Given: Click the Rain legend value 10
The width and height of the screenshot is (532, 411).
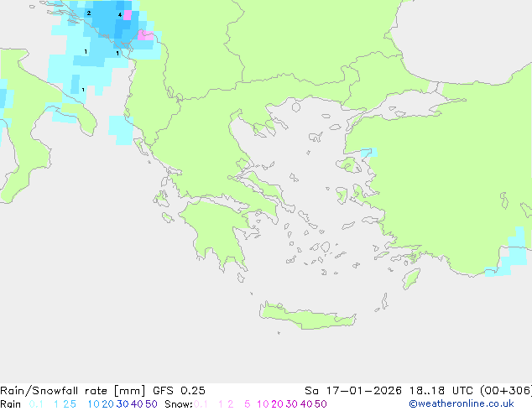Looking at the screenshot, I should click(93, 404).
